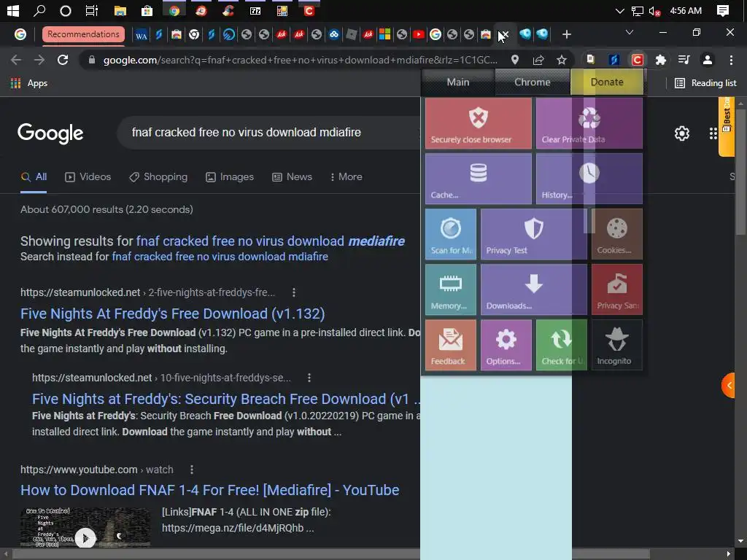Open the Security Breach Free Download link

coord(226,399)
